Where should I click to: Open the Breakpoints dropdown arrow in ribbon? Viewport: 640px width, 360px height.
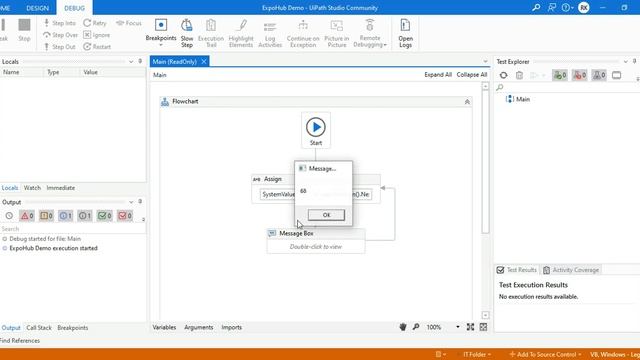(x=161, y=45)
